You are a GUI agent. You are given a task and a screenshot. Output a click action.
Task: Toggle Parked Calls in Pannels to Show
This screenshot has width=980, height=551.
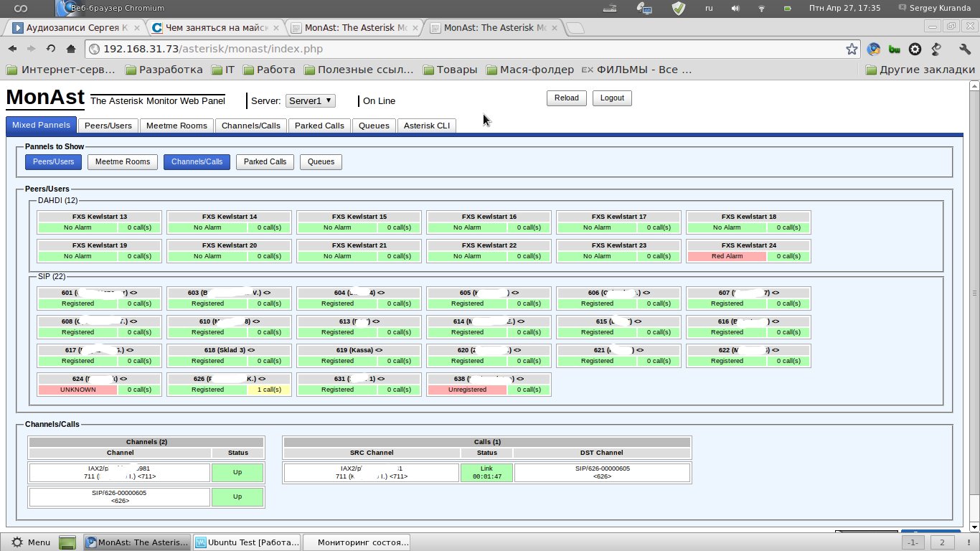265,162
